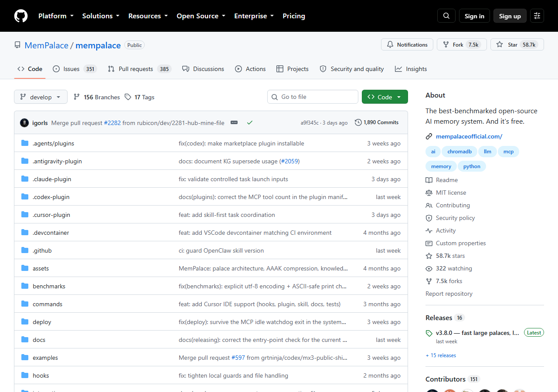Screen dimensions: 558x392
Task: Click the Sign in button
Action: [474, 16]
